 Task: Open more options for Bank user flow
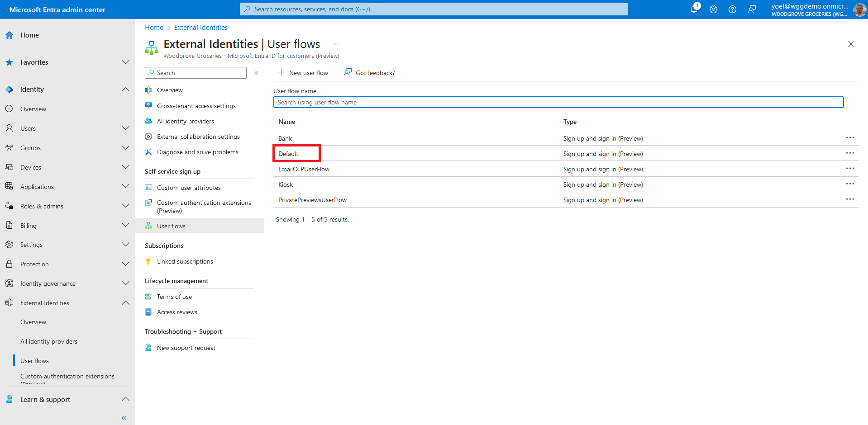click(x=850, y=138)
